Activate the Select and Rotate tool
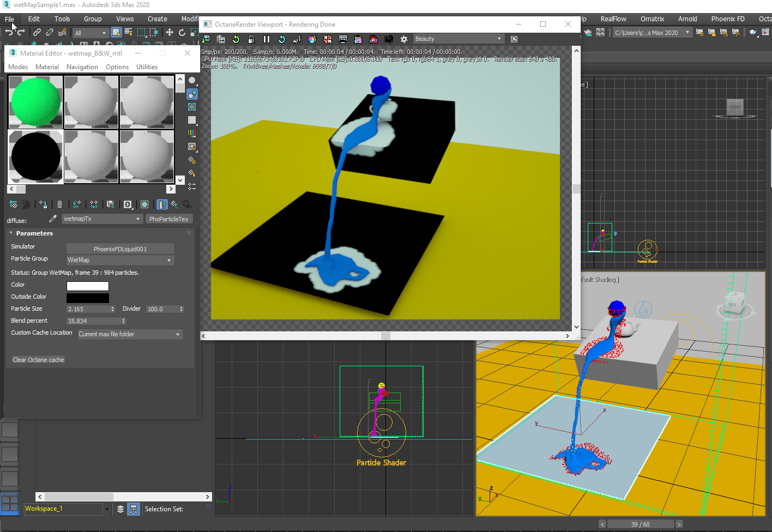Viewport: 772px width, 532px height. [182, 33]
